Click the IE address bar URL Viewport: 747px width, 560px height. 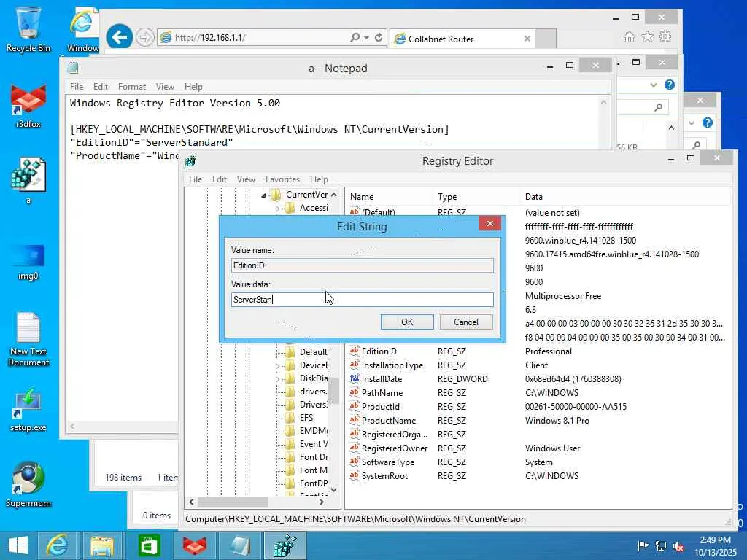(x=209, y=38)
